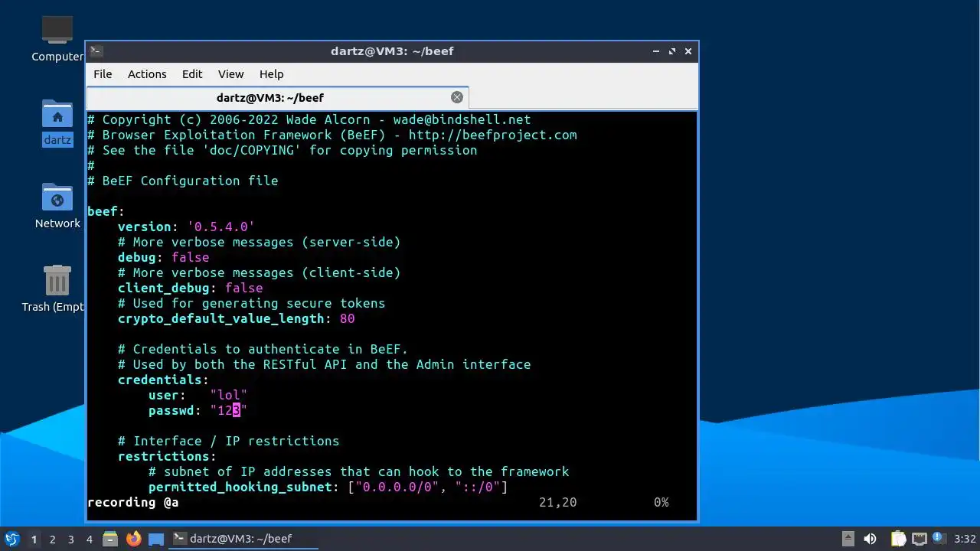980x551 pixels.
Task: Open the clipboard manager tray icon
Action: click(x=897, y=539)
